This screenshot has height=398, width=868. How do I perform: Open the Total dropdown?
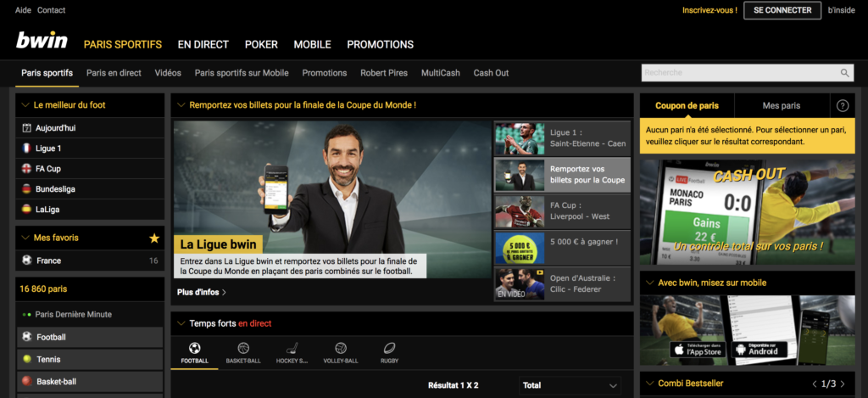tap(570, 385)
